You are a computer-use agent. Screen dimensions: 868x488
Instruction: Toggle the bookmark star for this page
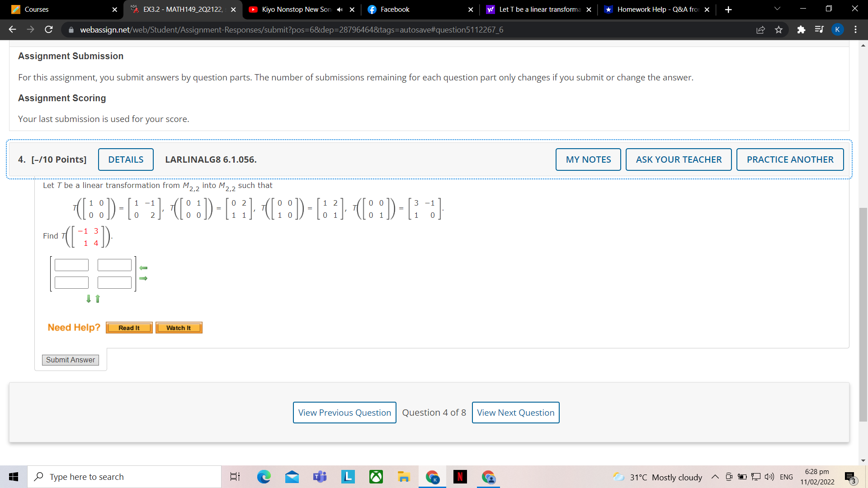[x=779, y=29]
